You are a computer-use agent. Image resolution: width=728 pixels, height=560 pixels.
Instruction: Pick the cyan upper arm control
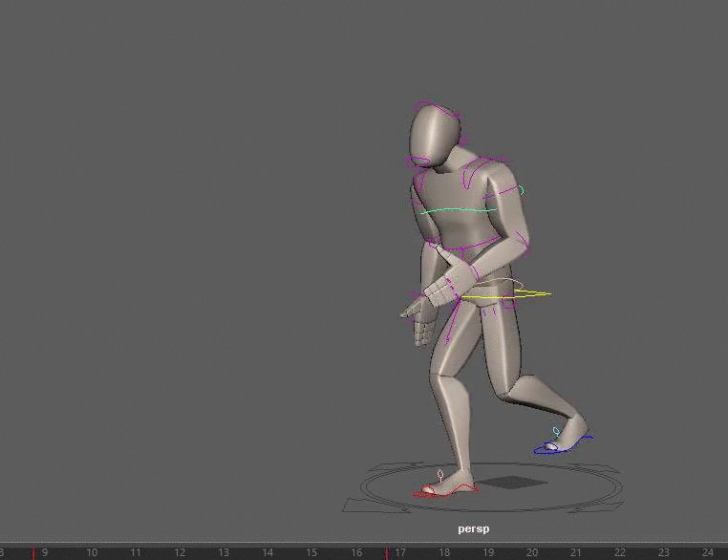coord(522,189)
